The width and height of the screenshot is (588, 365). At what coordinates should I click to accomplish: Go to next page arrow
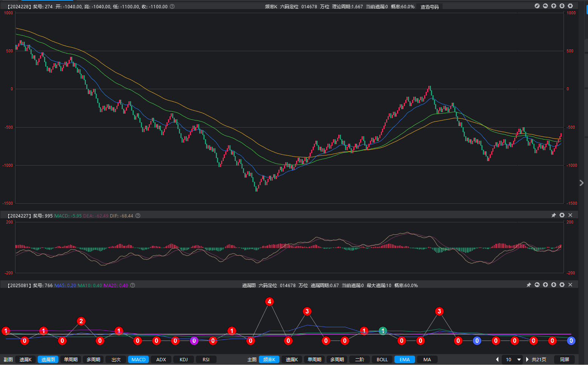pyautogui.click(x=527, y=359)
